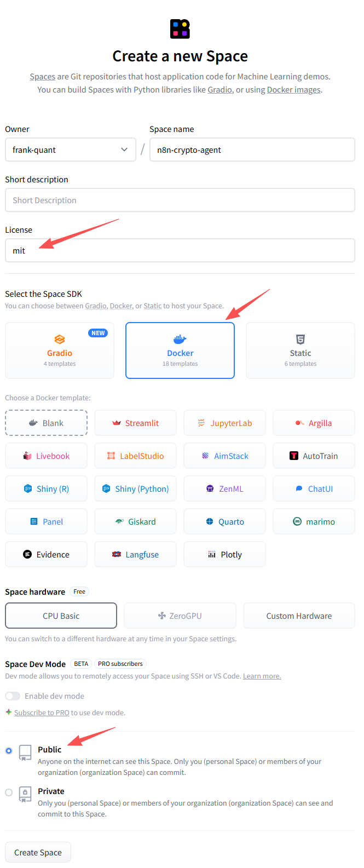
Task: Switch to the Gradio SDK option
Action: click(x=60, y=350)
